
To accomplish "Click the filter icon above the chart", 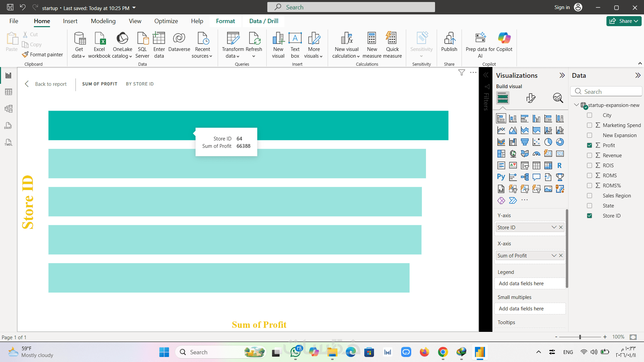I will (x=462, y=72).
